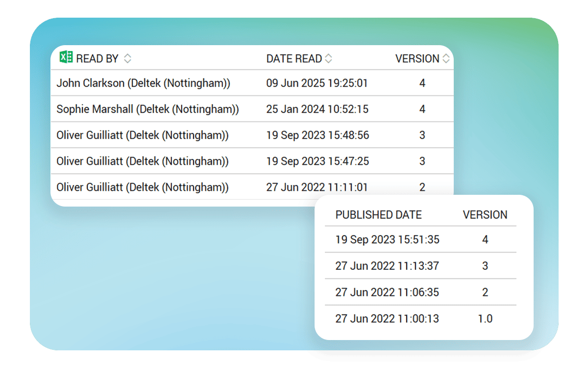
Task: Select the John Clarkson row
Action: point(143,83)
